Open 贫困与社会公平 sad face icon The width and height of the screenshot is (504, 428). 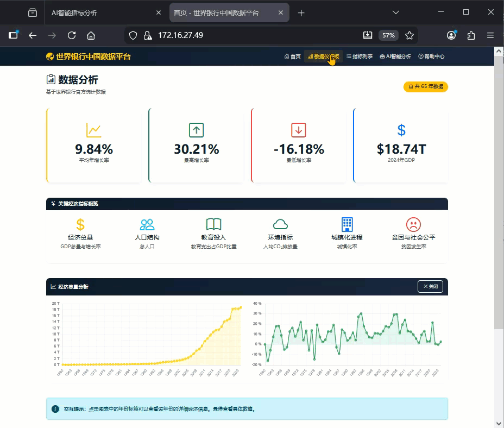coord(413,224)
